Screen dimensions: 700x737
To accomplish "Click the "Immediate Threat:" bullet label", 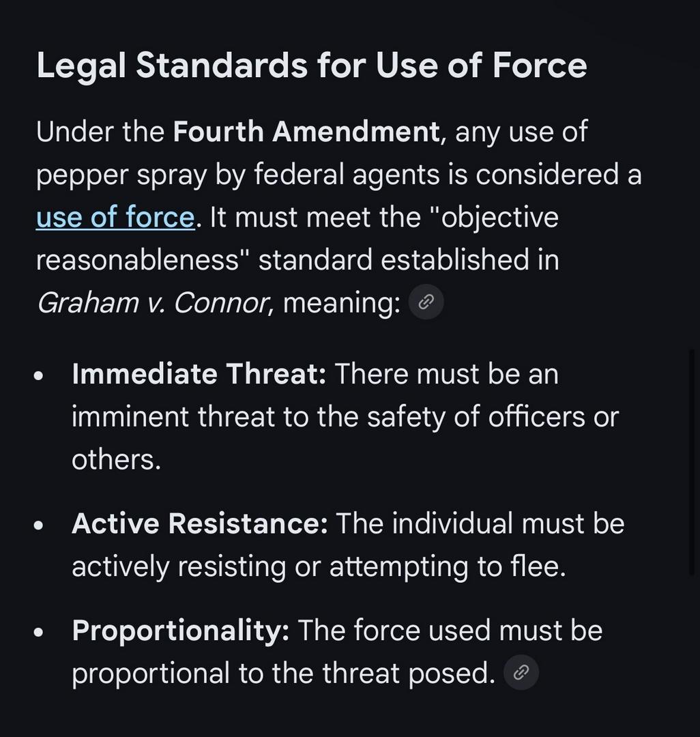I will click(x=199, y=374).
